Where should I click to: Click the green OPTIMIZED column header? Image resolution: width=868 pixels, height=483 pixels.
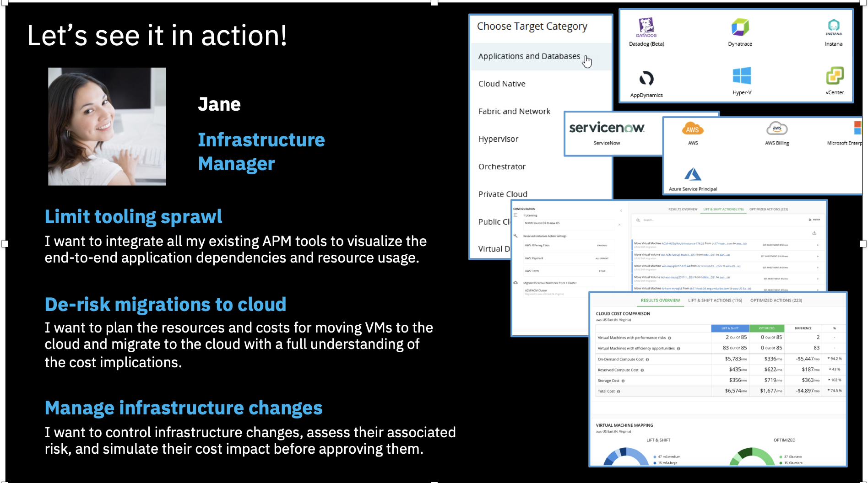766,328
